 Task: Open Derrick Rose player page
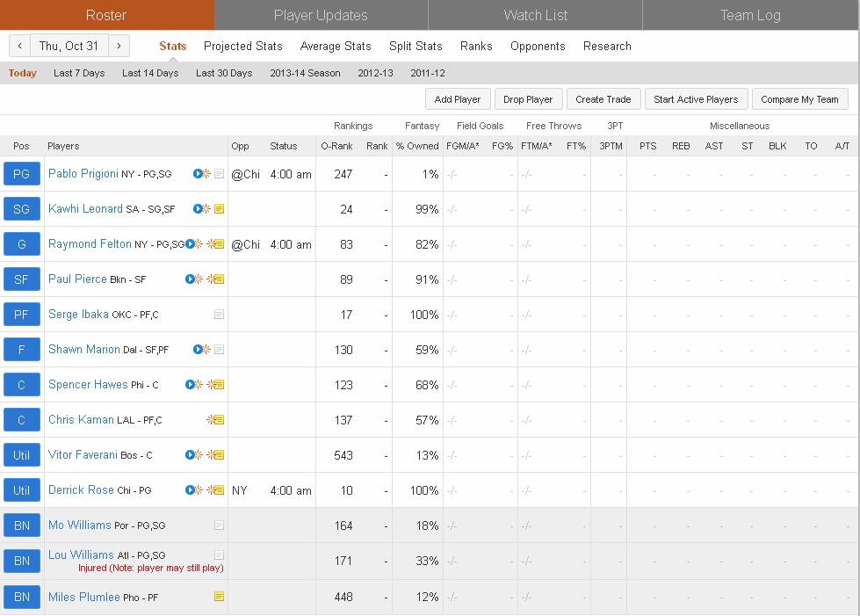(x=81, y=489)
